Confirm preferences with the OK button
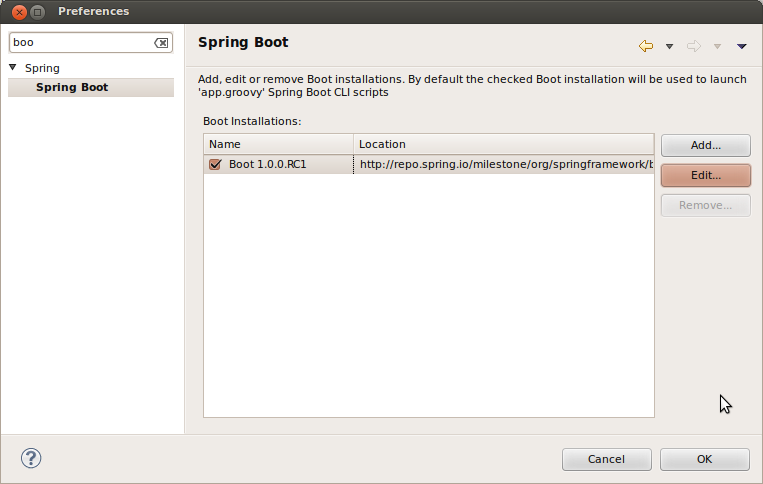Screen dimensions: 763x484 pyautogui.click(x=704, y=459)
